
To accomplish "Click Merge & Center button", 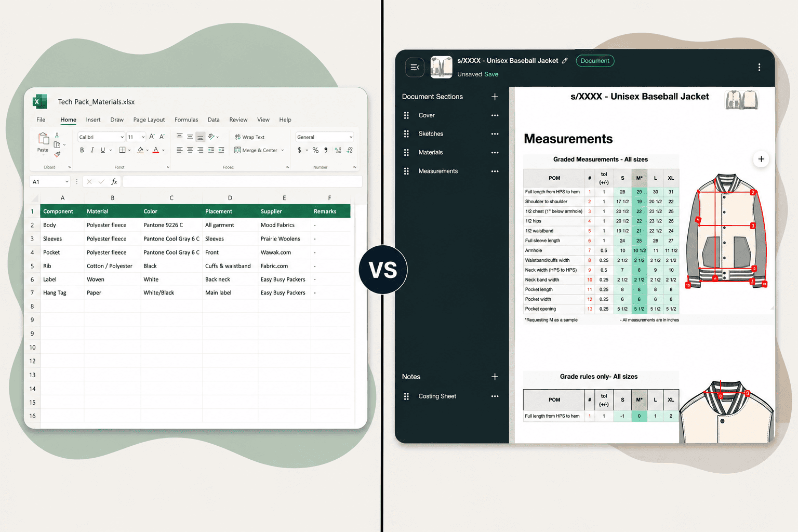I will coord(256,150).
